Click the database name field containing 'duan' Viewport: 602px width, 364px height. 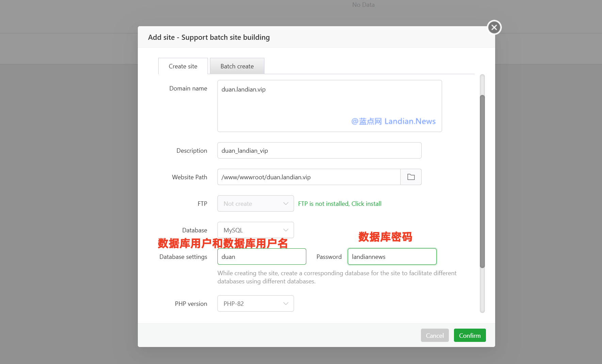[x=261, y=257]
